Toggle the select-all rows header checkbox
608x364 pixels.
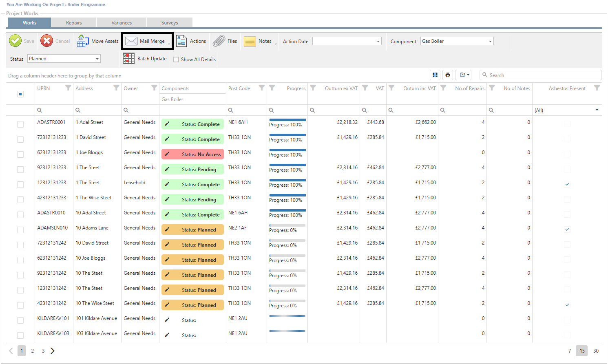tap(20, 94)
